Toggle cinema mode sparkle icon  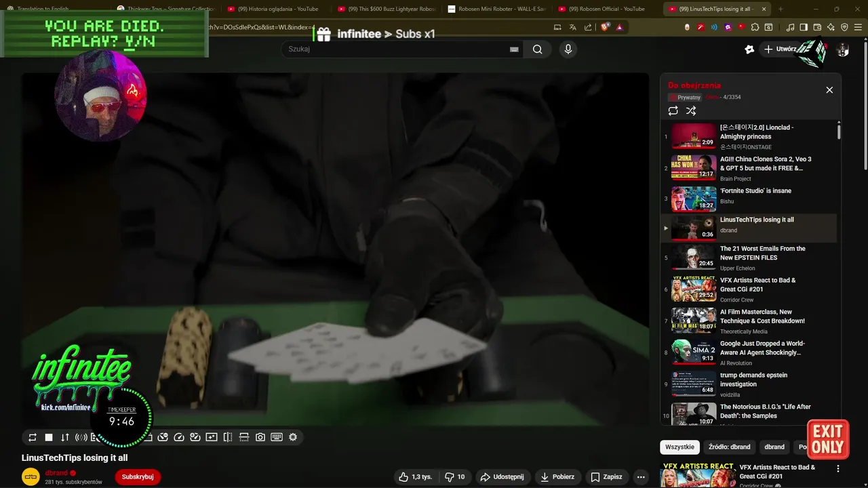(x=212, y=437)
